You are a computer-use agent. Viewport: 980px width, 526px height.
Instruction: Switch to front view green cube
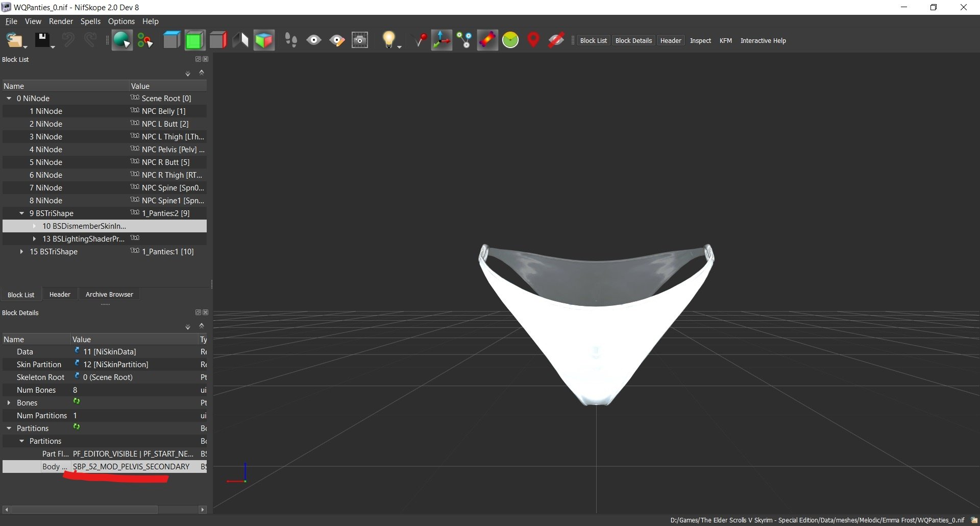pyautogui.click(x=194, y=40)
